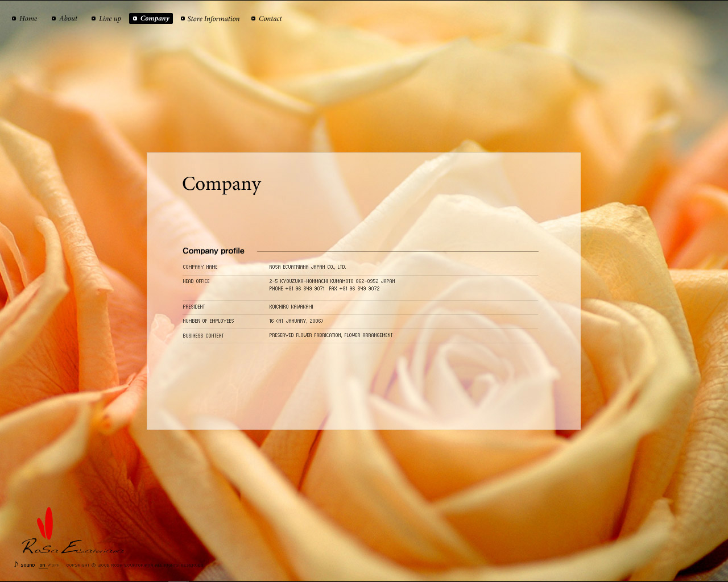This screenshot has width=728, height=582.
Task: Open Store Information page
Action: click(x=210, y=19)
